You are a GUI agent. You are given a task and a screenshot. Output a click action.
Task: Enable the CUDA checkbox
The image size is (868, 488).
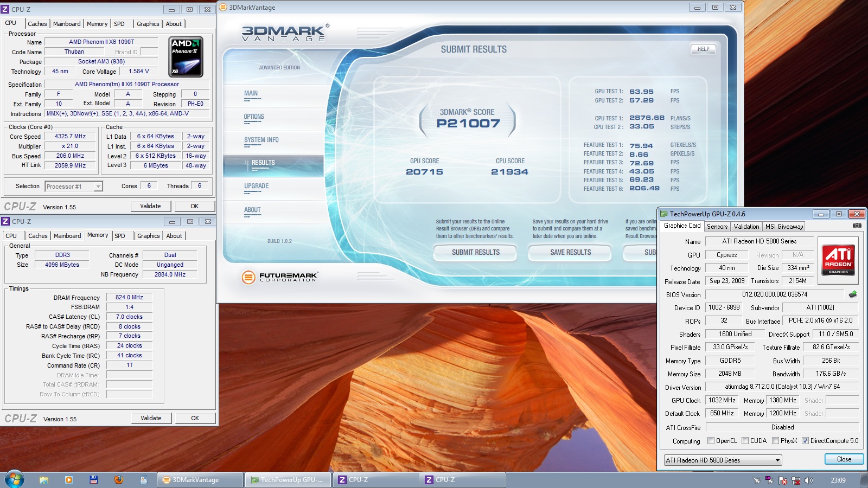pyautogui.click(x=745, y=441)
